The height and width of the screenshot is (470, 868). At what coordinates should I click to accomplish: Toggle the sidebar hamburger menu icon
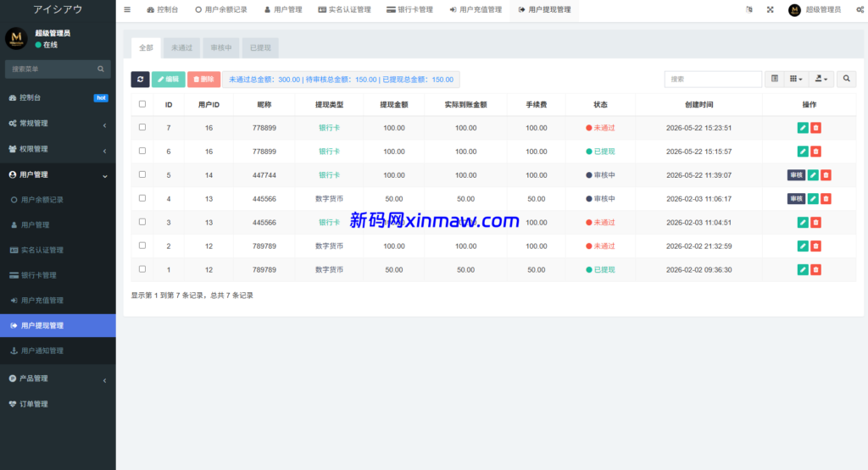point(127,9)
